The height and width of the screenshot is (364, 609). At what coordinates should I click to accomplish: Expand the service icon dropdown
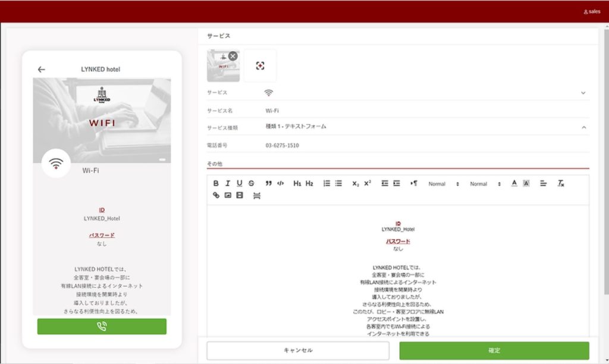(583, 93)
